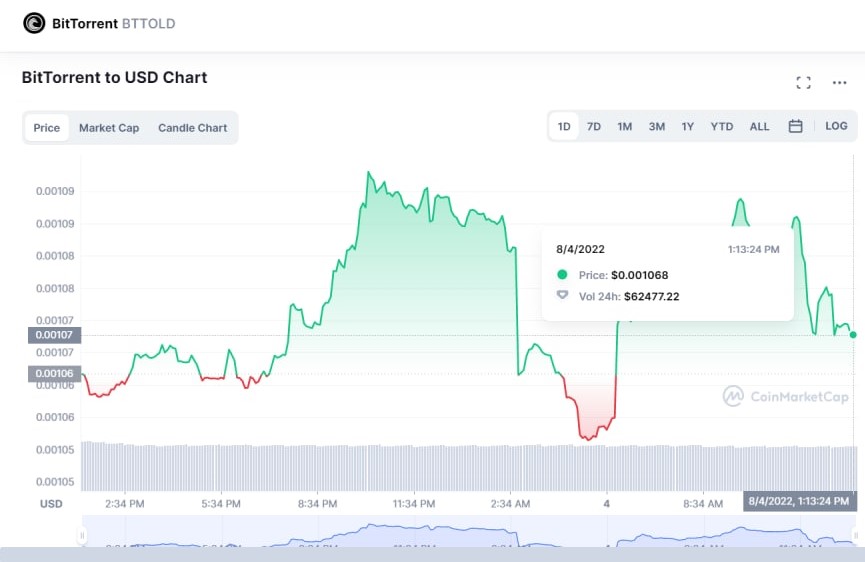This screenshot has height=562, width=865.
Task: Open the three-dots more options menu
Action: (x=839, y=83)
